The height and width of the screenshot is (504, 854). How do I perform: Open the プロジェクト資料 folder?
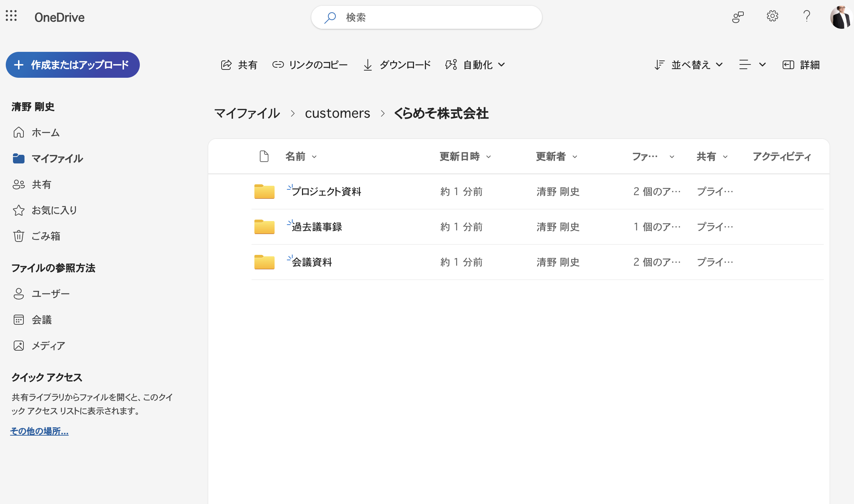click(x=326, y=192)
